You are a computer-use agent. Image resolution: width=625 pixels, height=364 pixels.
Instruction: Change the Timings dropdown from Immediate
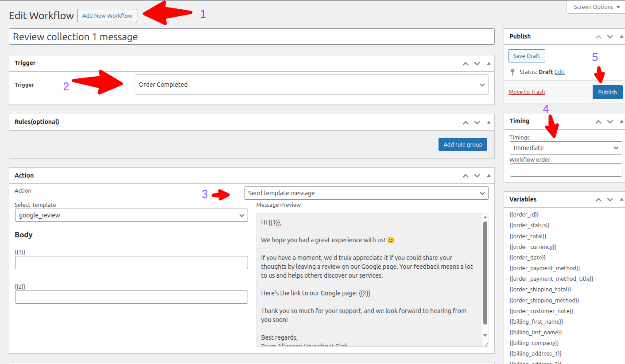566,147
